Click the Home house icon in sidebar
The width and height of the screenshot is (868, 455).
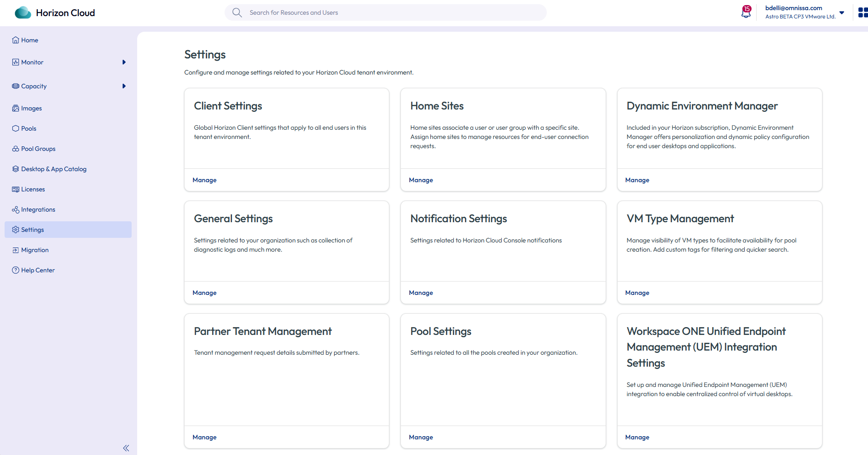pos(16,40)
